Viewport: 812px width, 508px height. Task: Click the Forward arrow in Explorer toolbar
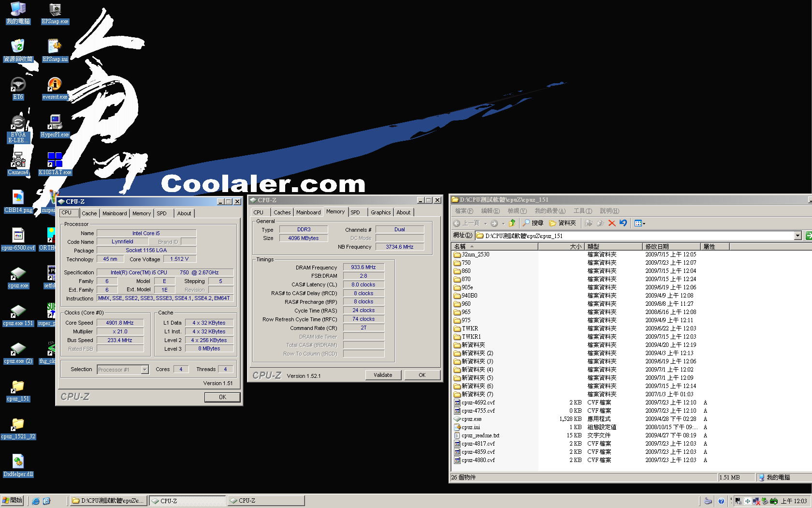494,223
